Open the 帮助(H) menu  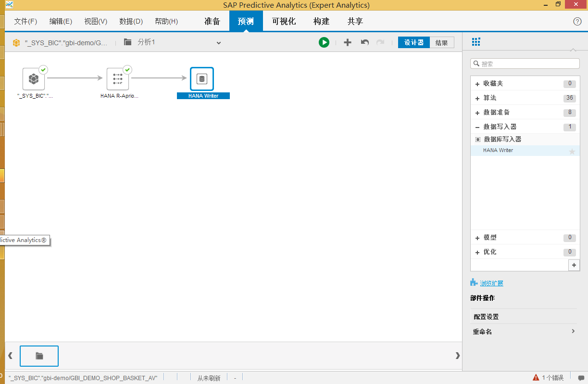pos(166,22)
